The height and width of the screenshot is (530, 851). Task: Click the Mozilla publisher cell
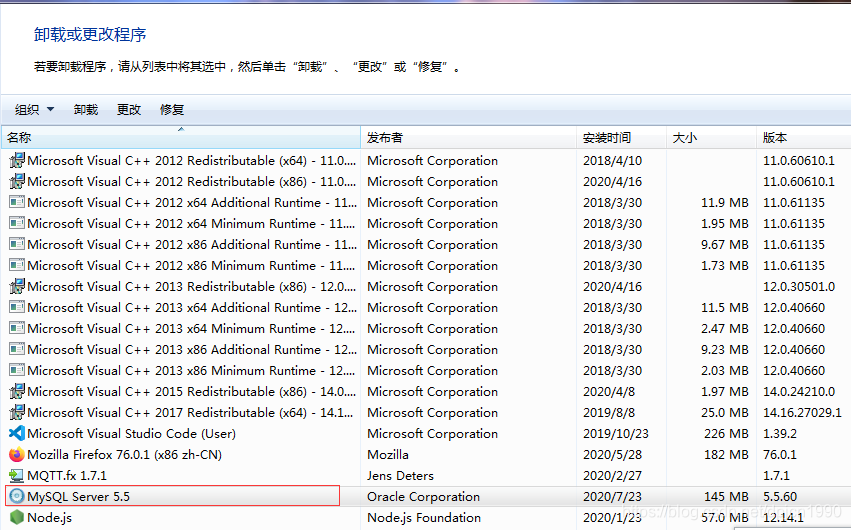click(388, 455)
